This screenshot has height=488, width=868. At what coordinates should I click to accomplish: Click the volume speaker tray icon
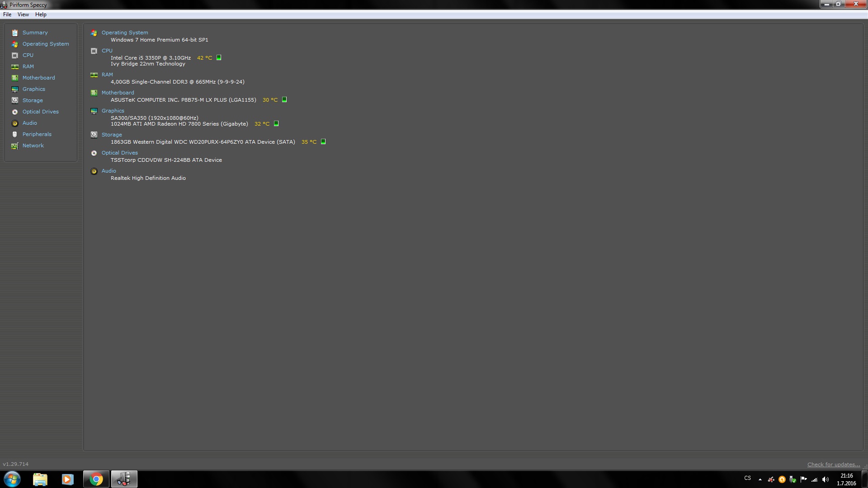(x=826, y=479)
